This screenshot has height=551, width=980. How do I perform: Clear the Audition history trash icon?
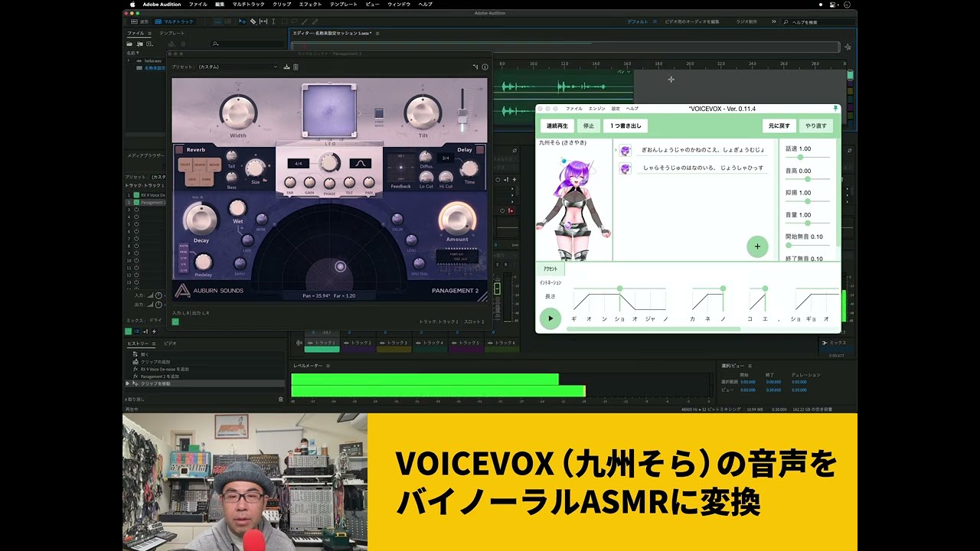coord(281,399)
